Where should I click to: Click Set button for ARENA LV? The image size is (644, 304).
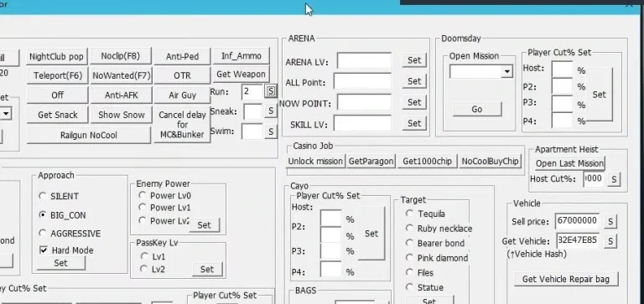click(414, 60)
